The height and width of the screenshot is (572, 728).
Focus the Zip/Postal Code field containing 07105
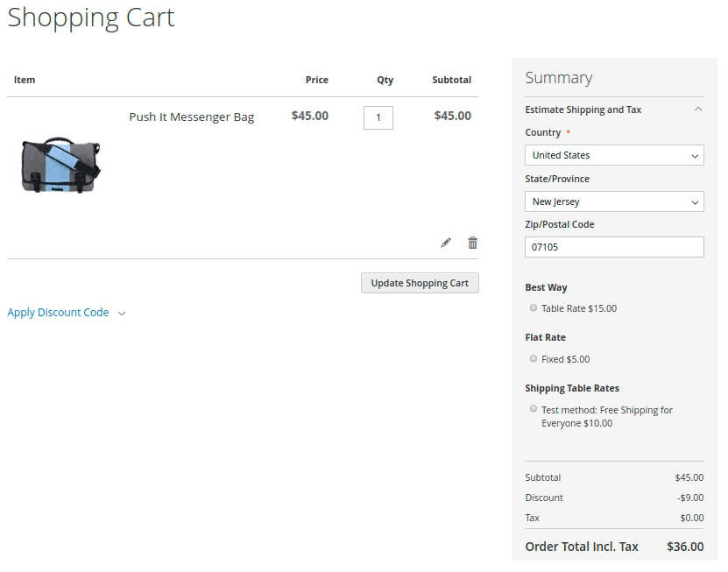(x=613, y=247)
